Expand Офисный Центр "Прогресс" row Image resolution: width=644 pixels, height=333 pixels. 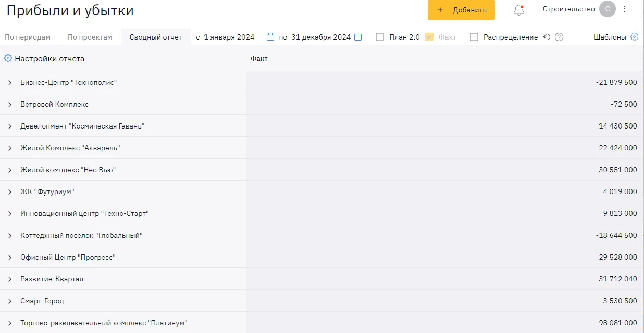pyautogui.click(x=10, y=258)
